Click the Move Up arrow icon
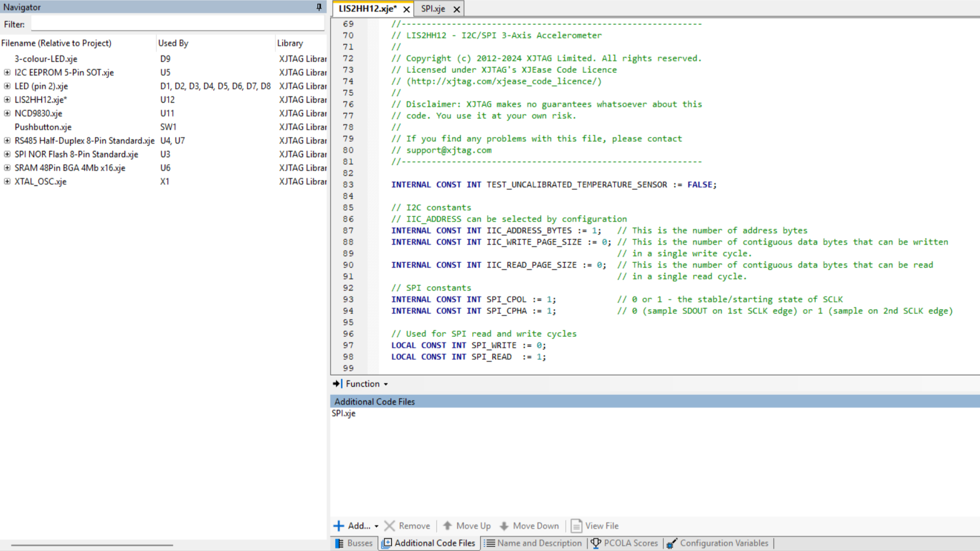This screenshot has width=980, height=551. [x=448, y=526]
